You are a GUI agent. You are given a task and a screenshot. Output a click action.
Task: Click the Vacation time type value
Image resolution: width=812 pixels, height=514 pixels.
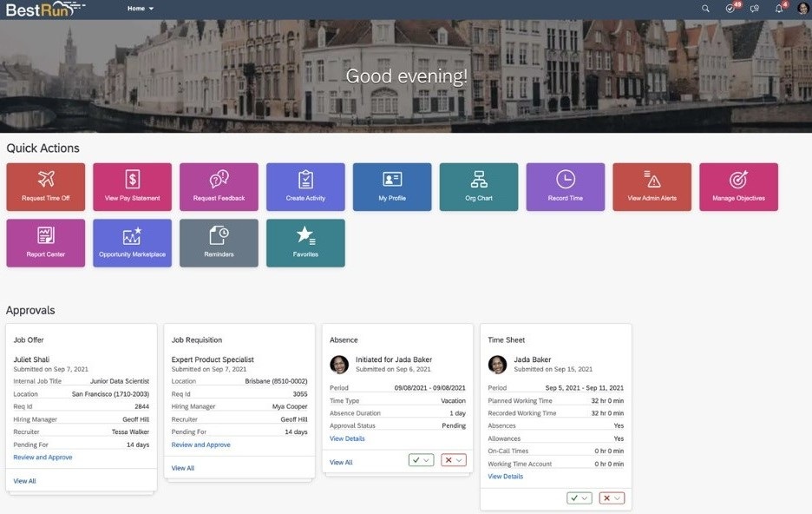[x=453, y=400]
